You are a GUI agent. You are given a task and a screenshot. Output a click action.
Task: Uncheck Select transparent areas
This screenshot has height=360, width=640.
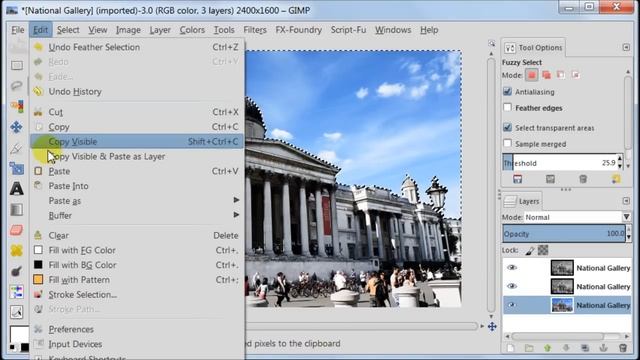tap(507, 127)
